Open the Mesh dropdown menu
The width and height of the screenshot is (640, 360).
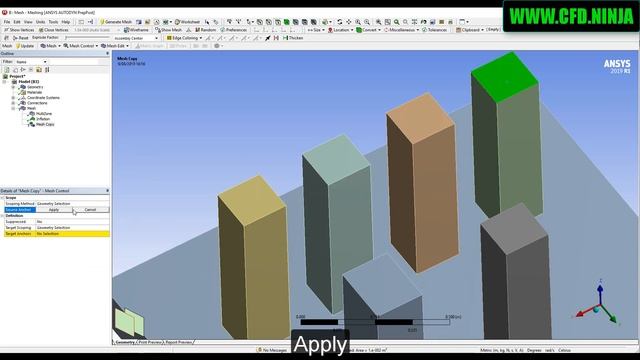pyautogui.click(x=50, y=46)
